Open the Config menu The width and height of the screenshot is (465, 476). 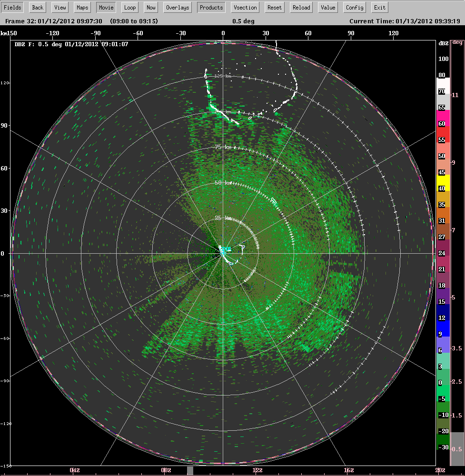click(354, 7)
